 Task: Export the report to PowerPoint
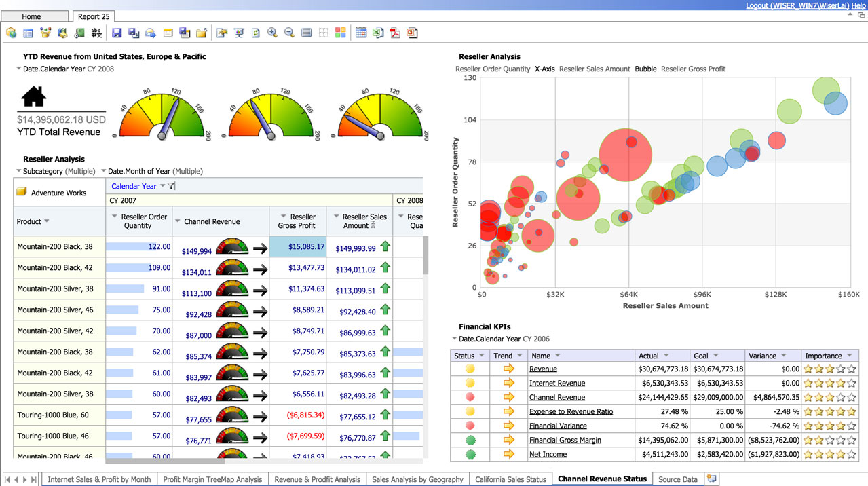point(413,32)
